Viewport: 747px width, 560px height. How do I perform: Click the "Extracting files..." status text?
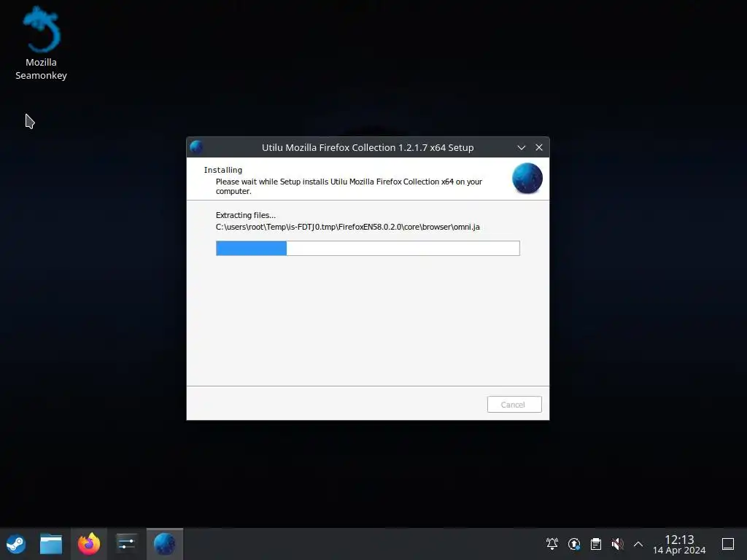[245, 215]
